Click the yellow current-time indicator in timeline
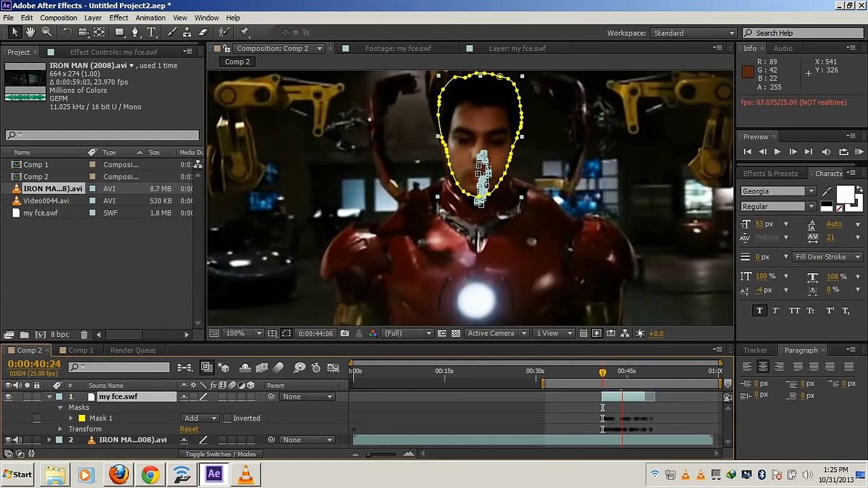868x488 pixels. point(602,372)
